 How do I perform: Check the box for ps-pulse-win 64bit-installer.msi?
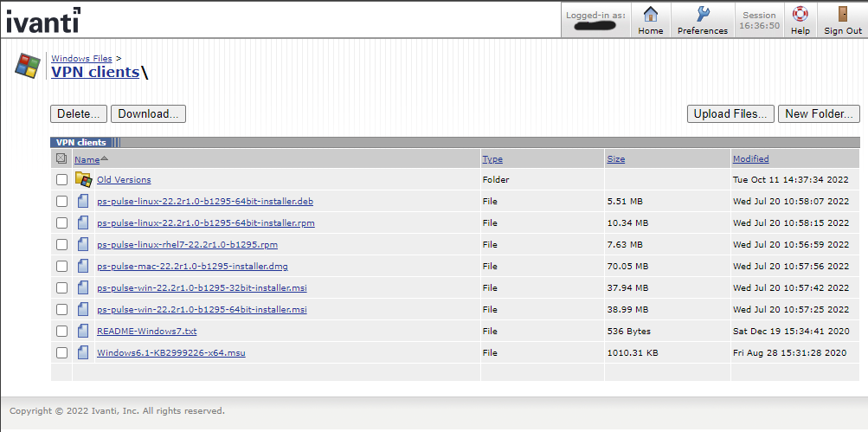pyautogui.click(x=61, y=309)
